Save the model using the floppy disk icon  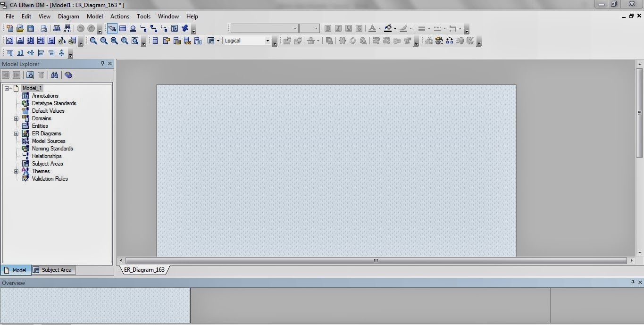tap(30, 29)
